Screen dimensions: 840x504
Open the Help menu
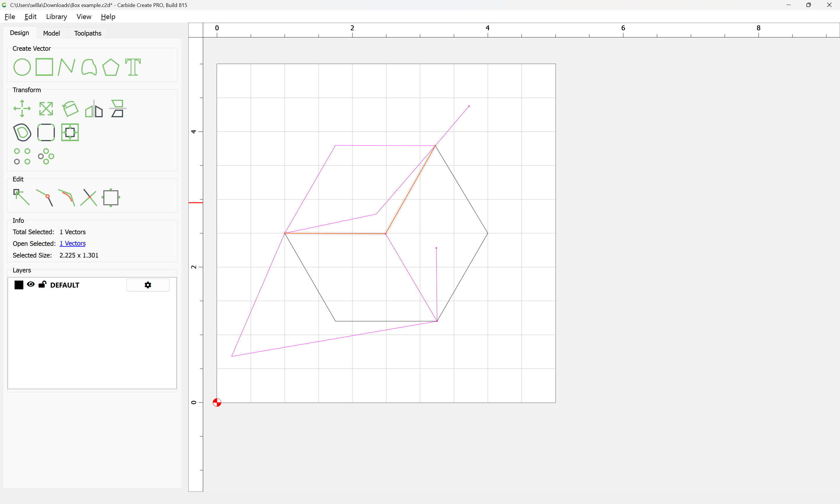coord(108,17)
